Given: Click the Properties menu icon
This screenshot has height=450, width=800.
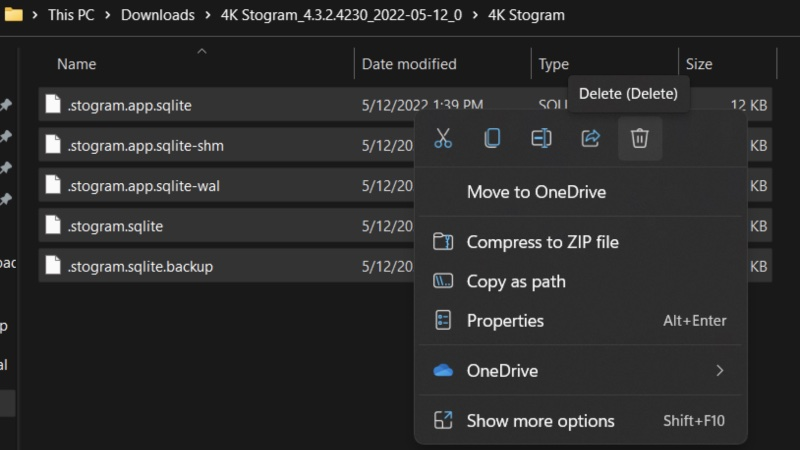Looking at the screenshot, I should [443, 320].
